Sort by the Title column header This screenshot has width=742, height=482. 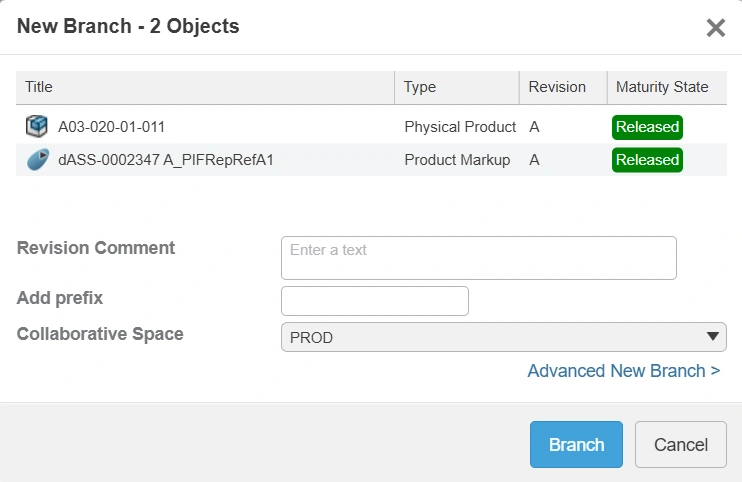(39, 87)
